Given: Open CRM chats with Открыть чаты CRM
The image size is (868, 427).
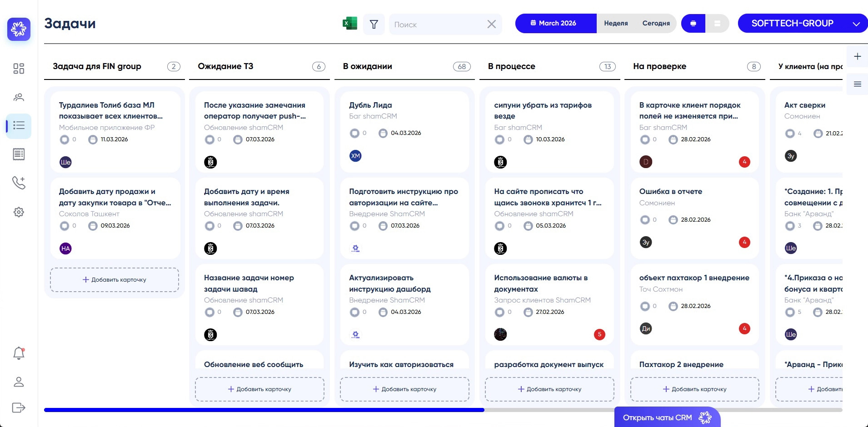Looking at the screenshot, I should pyautogui.click(x=667, y=417).
